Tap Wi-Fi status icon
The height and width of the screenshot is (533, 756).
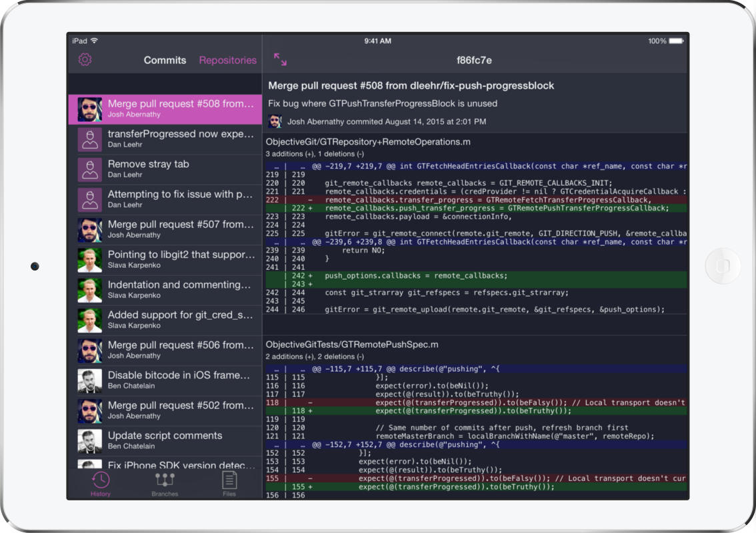point(95,41)
